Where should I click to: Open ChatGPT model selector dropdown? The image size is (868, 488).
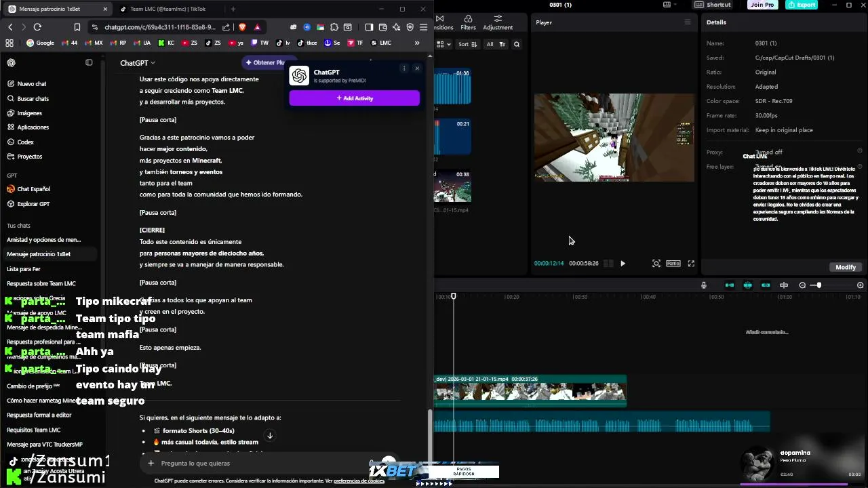tap(138, 62)
